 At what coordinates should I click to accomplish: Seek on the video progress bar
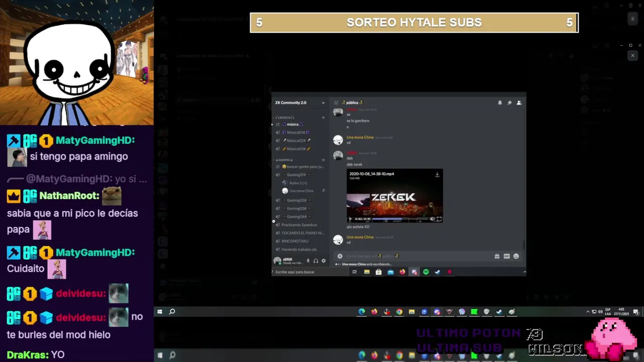tap(400, 219)
